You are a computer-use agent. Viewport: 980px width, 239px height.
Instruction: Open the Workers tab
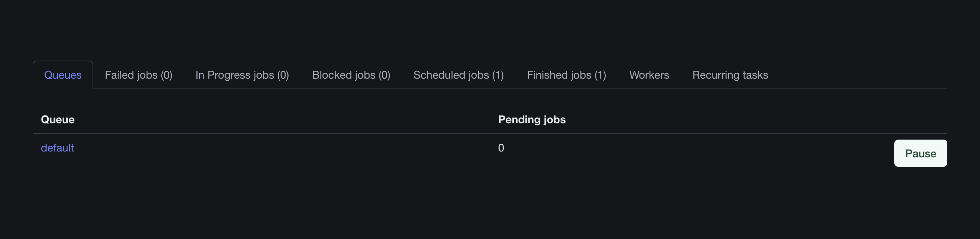[x=649, y=75]
